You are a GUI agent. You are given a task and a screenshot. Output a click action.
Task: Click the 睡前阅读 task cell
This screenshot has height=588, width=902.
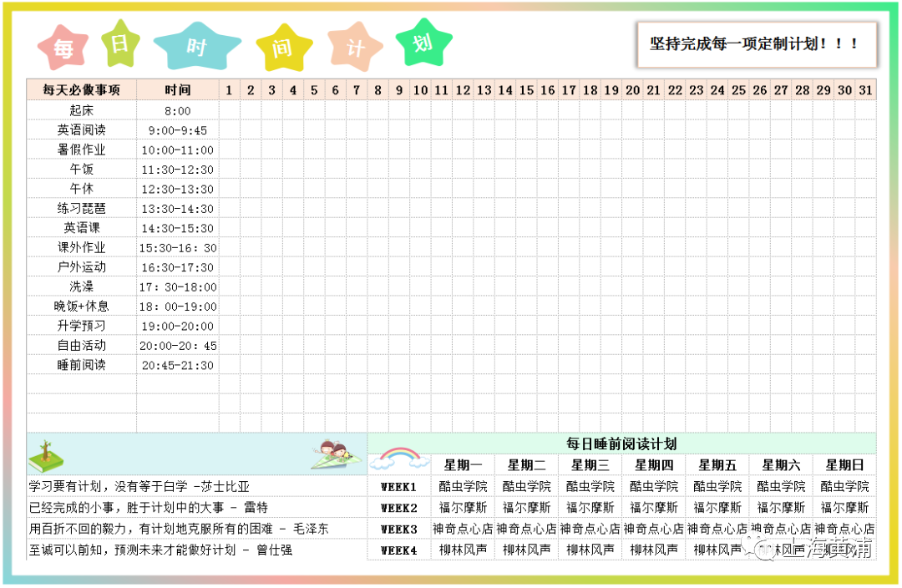(x=81, y=365)
